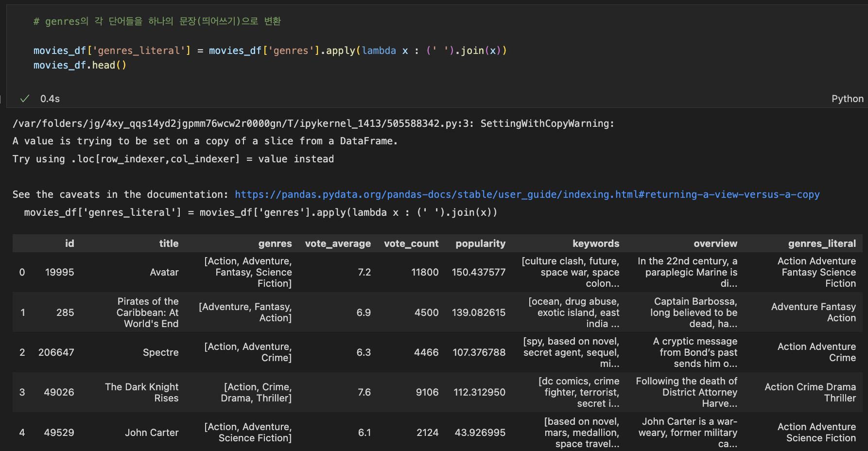Click the popularity value 107.376788
The width and height of the screenshot is (868, 451).
479,352
